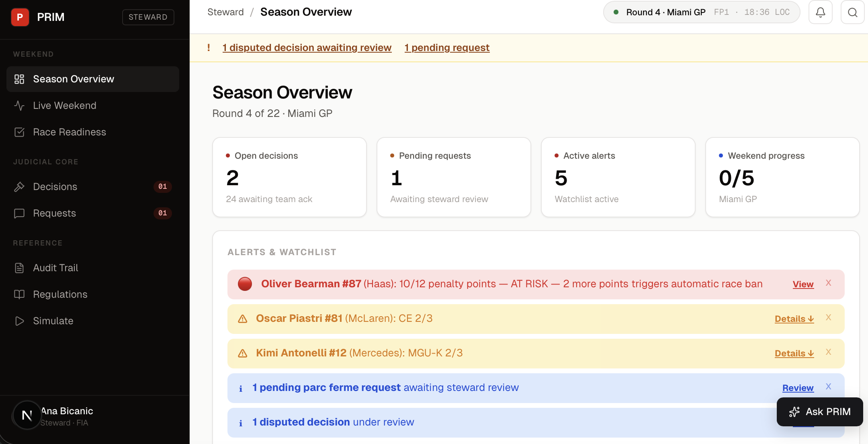The height and width of the screenshot is (444, 868).
Task: Expand Details for Oscar Piastri's CE alert
Action: 794,318
